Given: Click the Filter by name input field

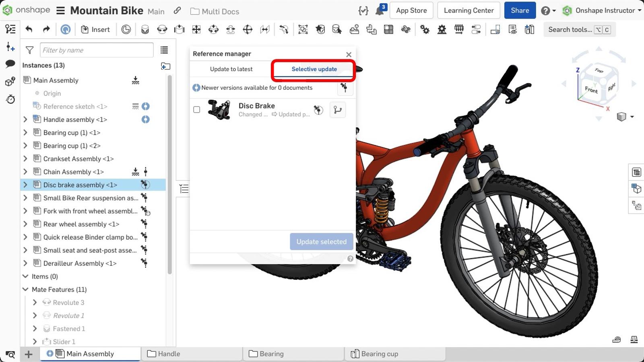Looking at the screenshot, I should [97, 50].
